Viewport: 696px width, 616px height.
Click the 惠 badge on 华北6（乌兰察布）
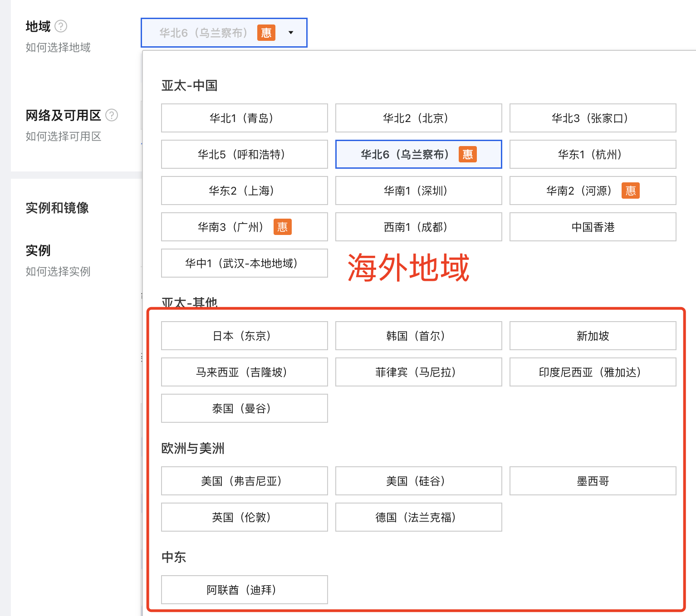point(468,154)
